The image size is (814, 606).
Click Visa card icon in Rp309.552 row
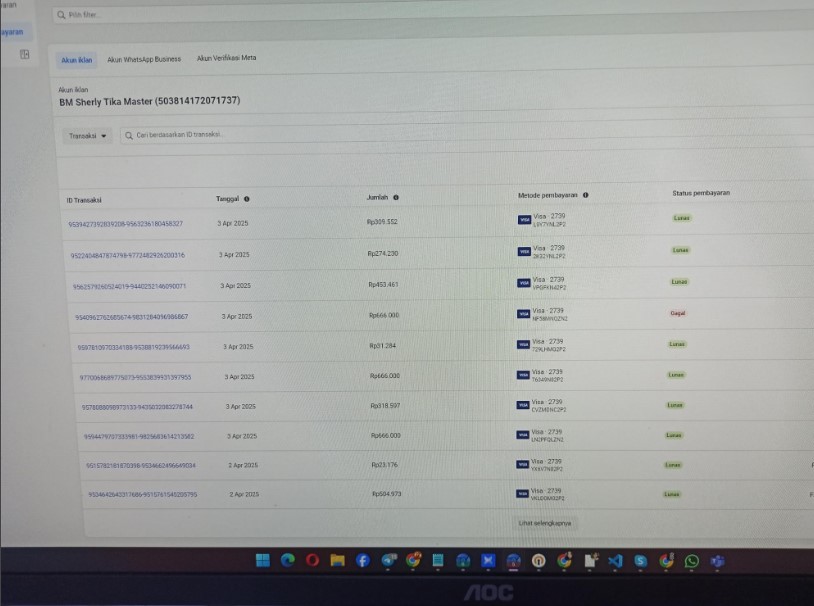pos(524,220)
